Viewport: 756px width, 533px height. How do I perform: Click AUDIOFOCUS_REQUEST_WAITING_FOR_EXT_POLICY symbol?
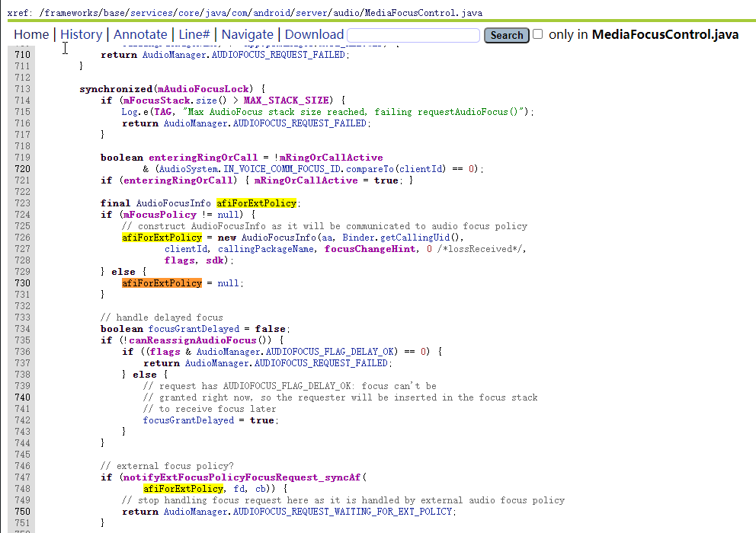pos(343,512)
